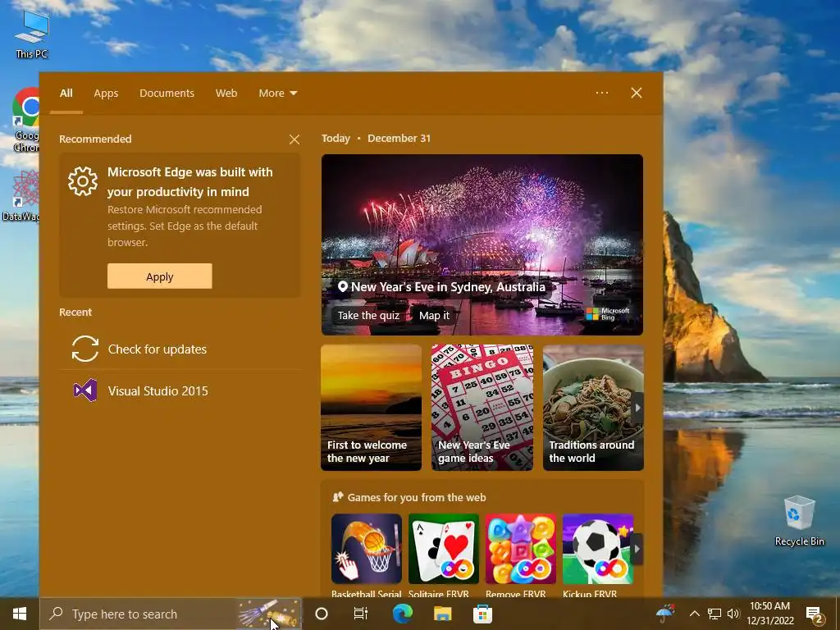Close the search panel with X
840x630 pixels.
[637, 93]
